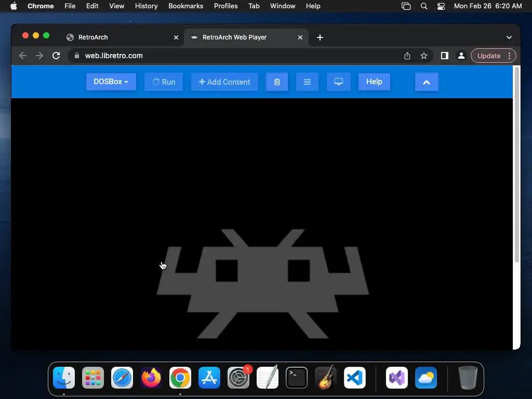Viewport: 532px width, 399px height.
Task: Open the Apple menu
Action: (14, 6)
